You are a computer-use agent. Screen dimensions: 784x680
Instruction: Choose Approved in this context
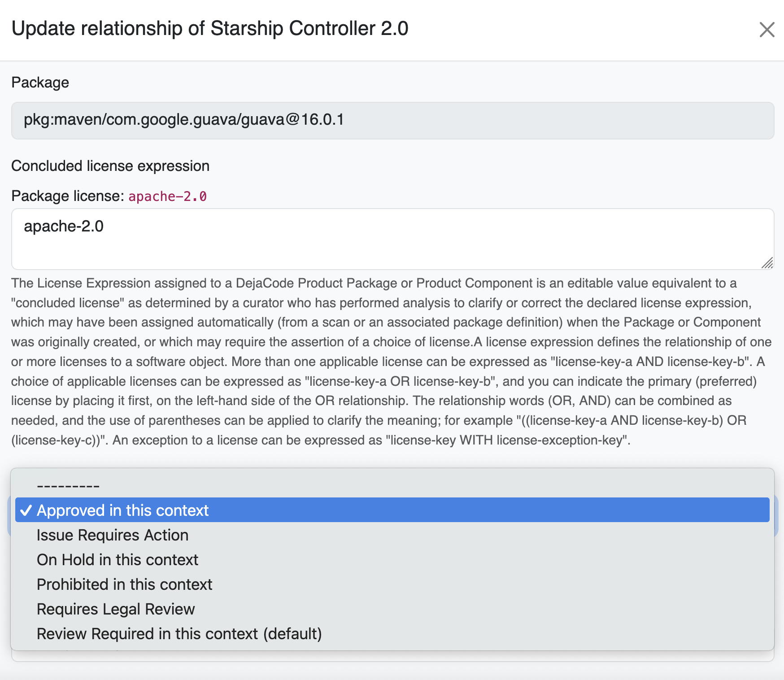[392, 510]
